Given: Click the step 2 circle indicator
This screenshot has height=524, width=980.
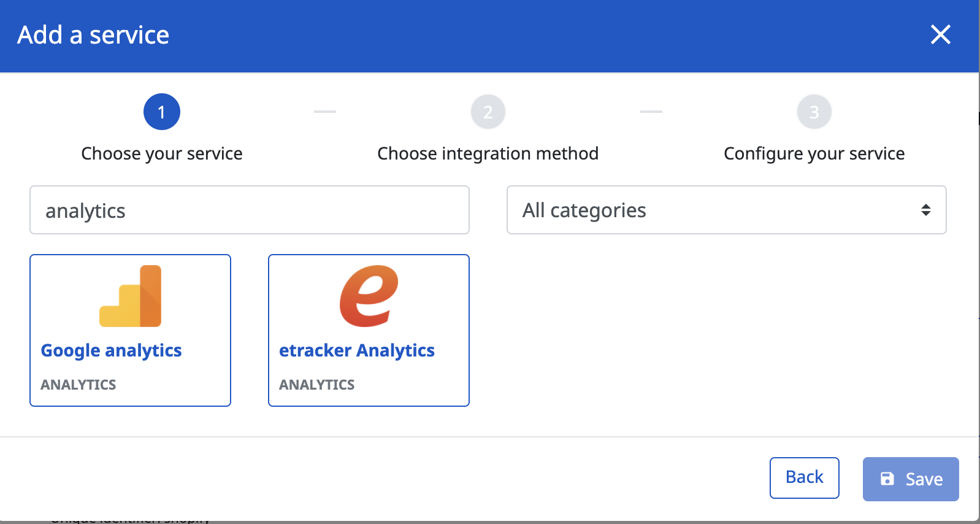Looking at the screenshot, I should pos(488,112).
